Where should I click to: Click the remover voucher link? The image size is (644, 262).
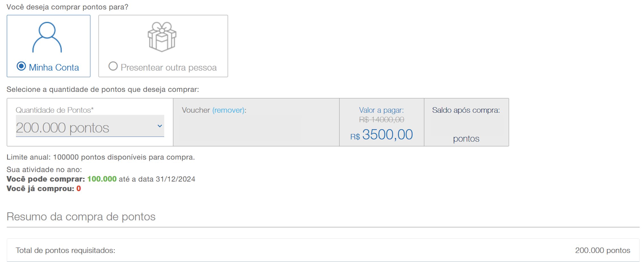228,110
